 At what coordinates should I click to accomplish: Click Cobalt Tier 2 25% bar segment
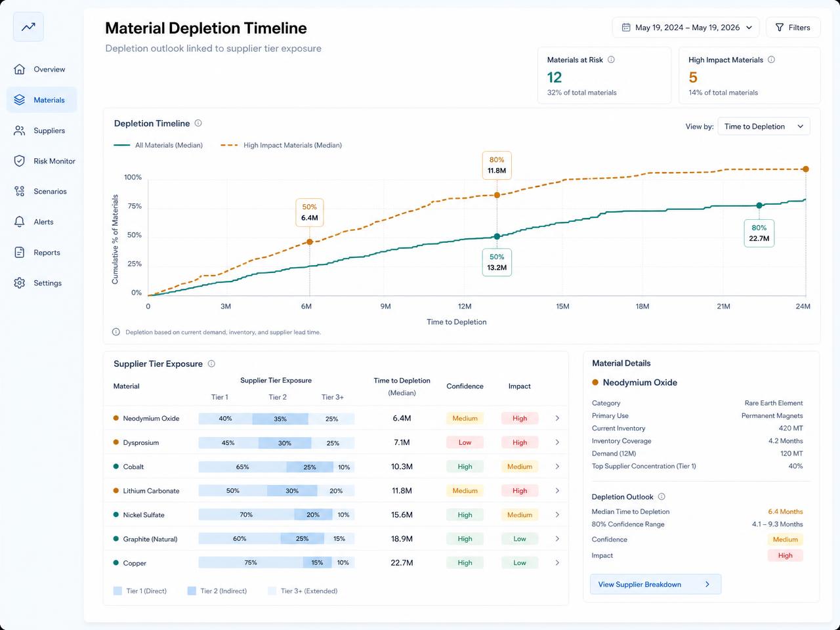pyautogui.click(x=310, y=467)
